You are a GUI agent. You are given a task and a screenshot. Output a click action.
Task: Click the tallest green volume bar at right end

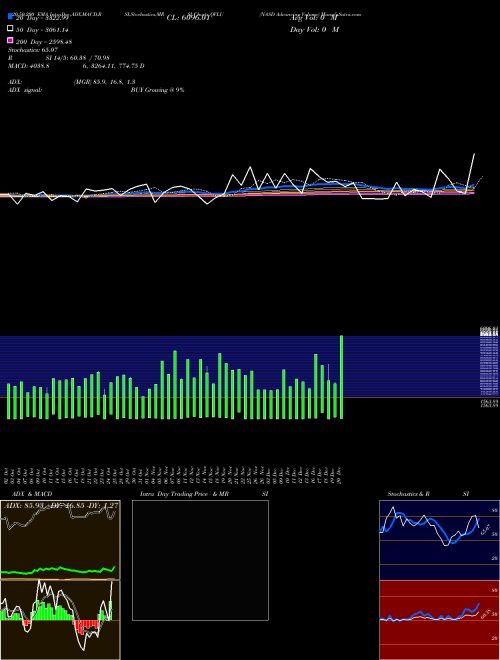tap(341, 377)
